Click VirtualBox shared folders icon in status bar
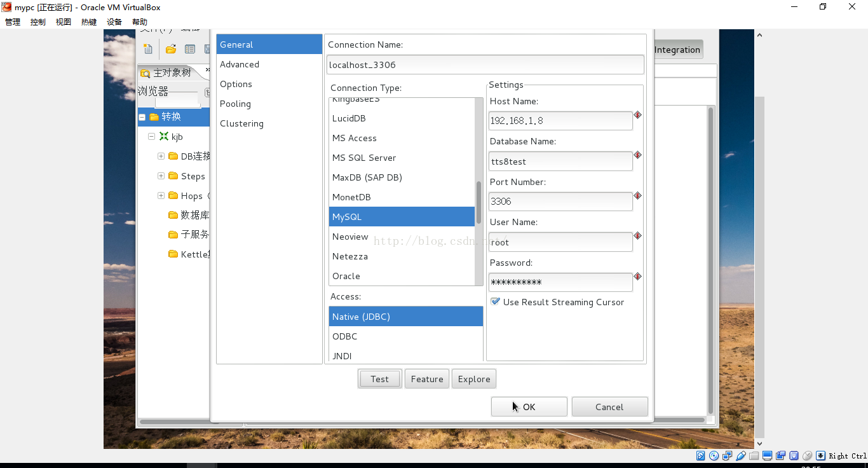 (x=754, y=455)
